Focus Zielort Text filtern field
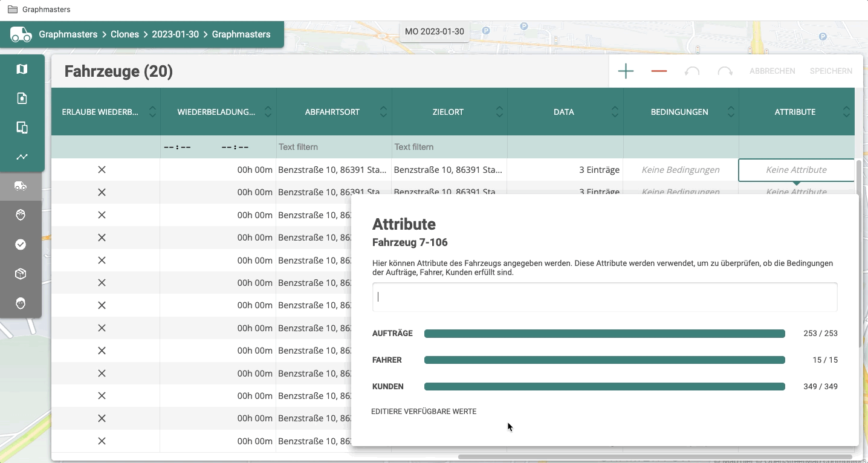This screenshot has width=868, height=463. 449,147
